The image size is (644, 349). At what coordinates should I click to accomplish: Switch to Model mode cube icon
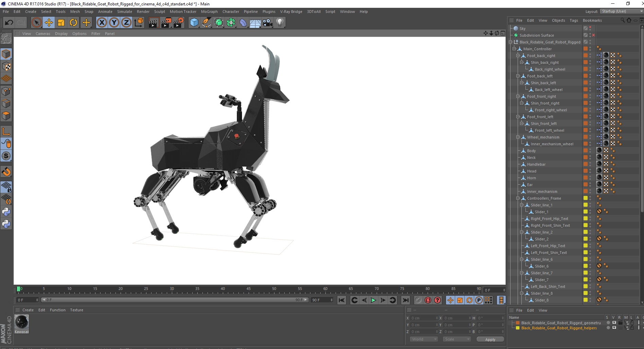(6, 54)
